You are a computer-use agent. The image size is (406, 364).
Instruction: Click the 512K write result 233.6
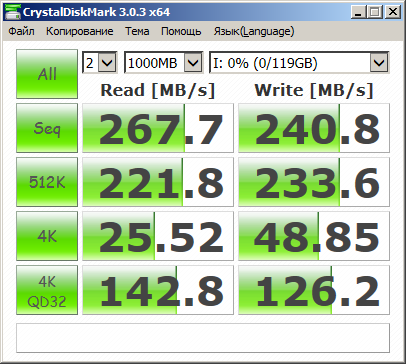click(x=314, y=182)
